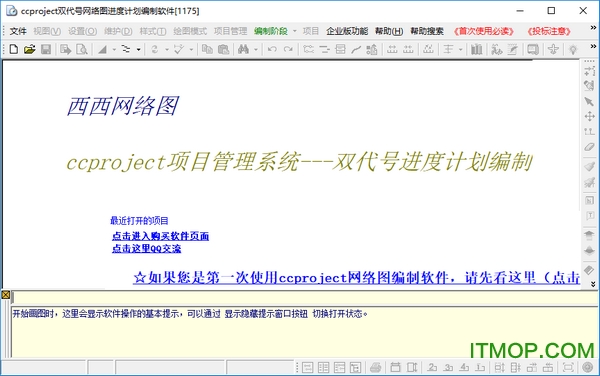Click the numbered '4' step icon in bottom toolbar
The height and width of the screenshot is (376, 600).
pyautogui.click(x=464, y=368)
